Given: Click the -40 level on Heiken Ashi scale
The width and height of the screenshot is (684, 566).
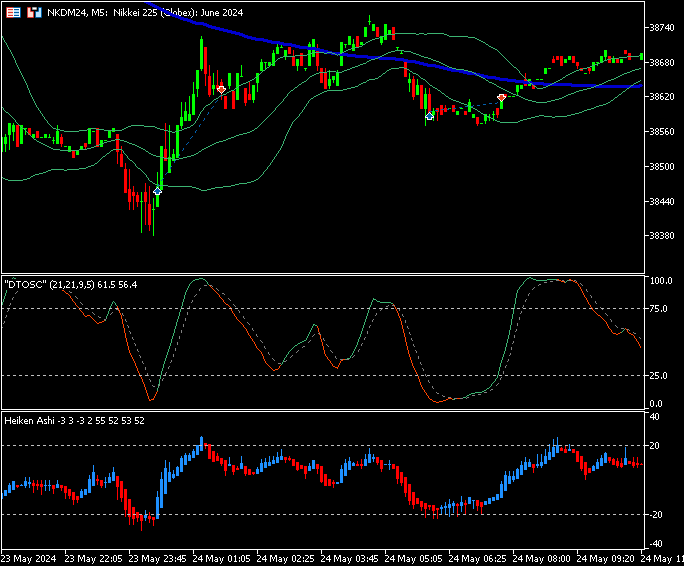Looking at the screenshot, I should [656, 544].
